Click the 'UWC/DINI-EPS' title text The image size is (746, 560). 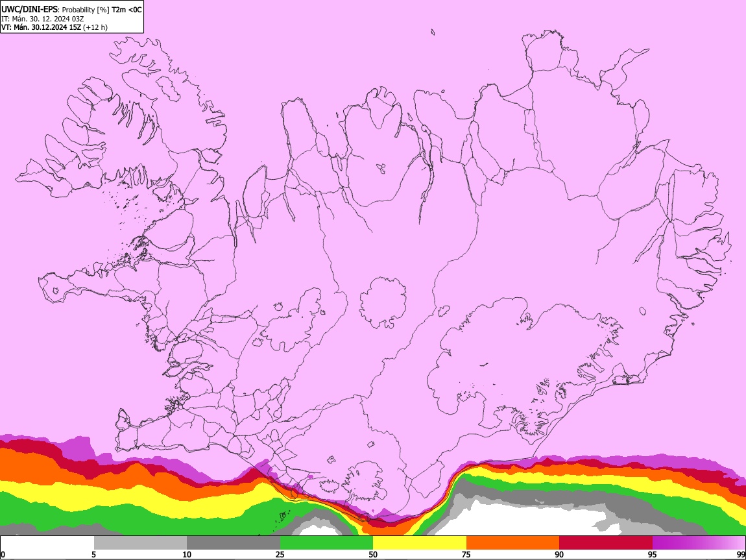point(29,9)
